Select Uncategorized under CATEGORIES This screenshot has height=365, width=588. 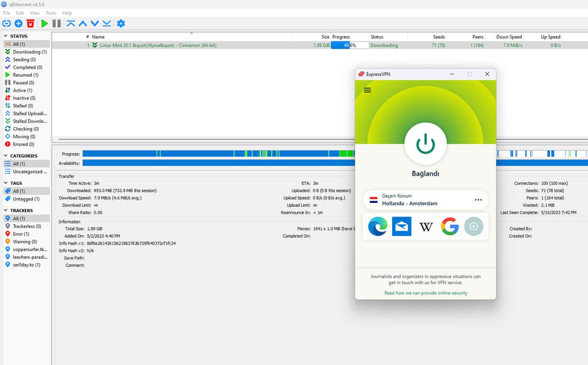tap(26, 172)
